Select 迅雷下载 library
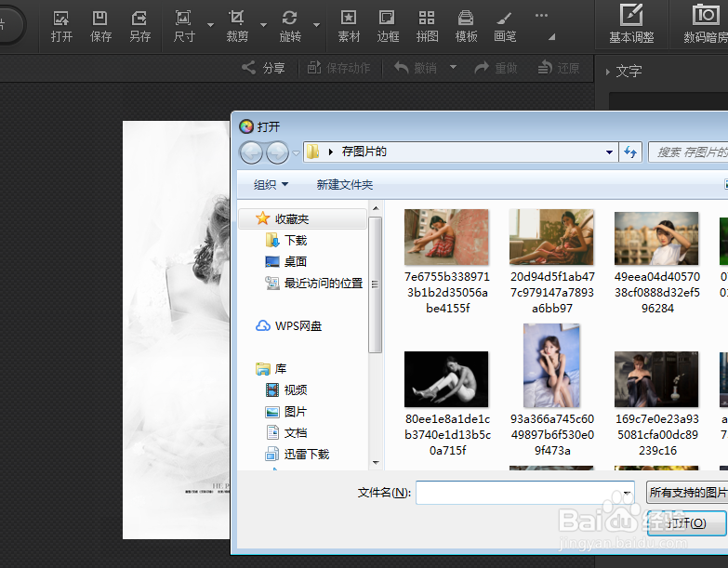 298,454
